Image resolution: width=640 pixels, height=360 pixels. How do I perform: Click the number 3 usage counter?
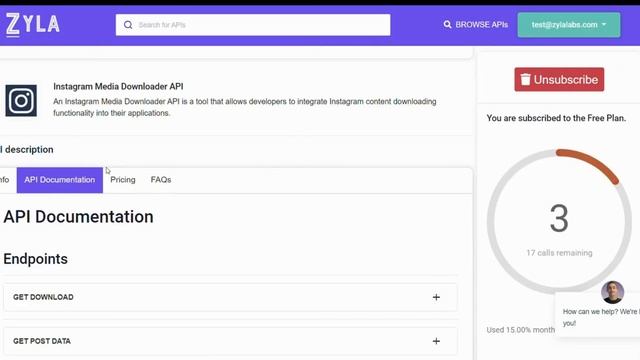click(x=559, y=219)
